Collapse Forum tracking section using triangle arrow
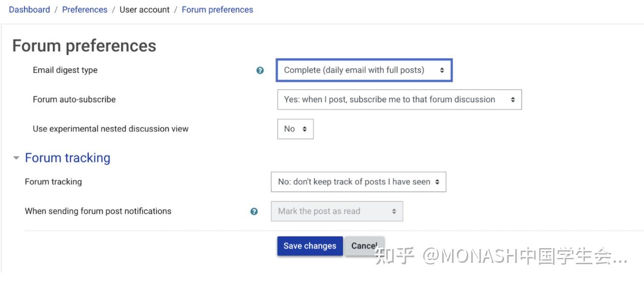644x282 pixels. tap(16, 158)
